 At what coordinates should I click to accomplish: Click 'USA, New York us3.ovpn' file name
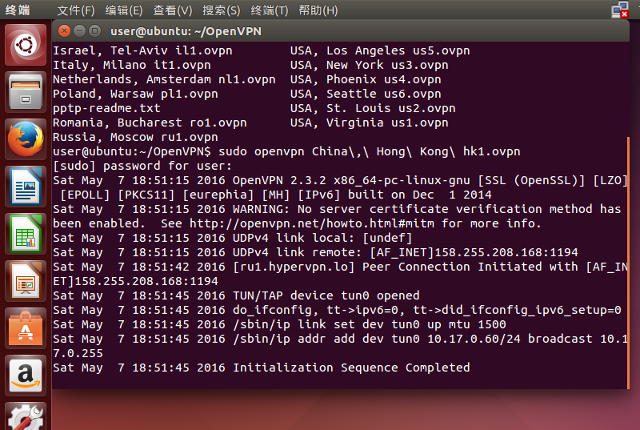(369, 65)
